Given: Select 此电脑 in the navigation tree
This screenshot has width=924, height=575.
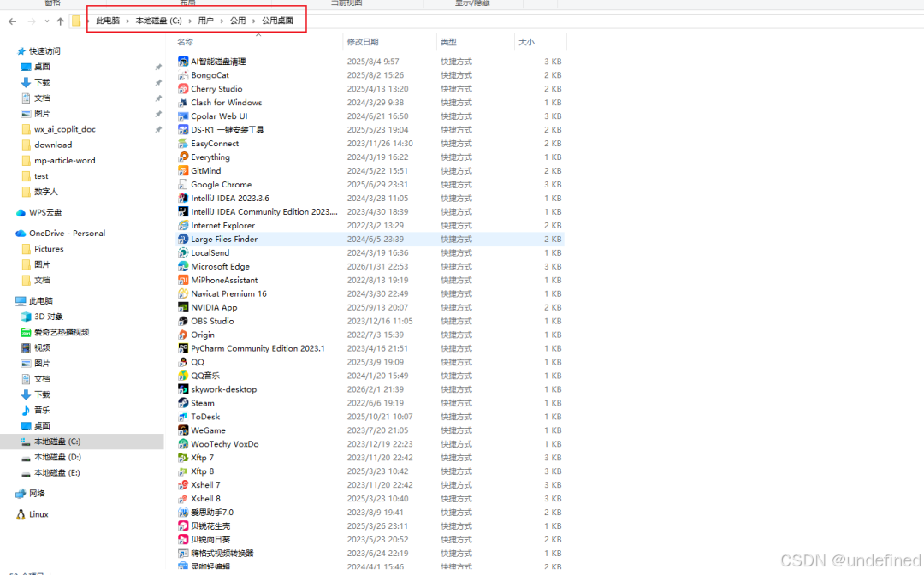Looking at the screenshot, I should (41, 301).
